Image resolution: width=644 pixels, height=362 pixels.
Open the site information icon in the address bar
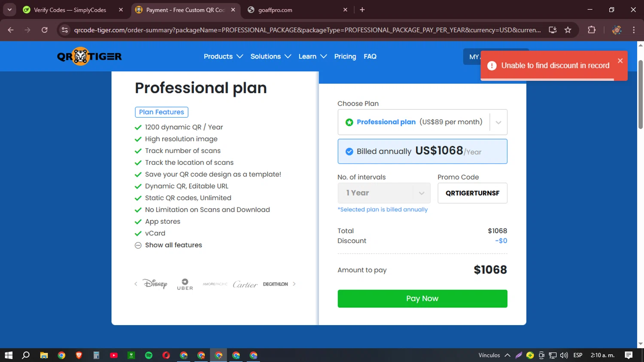point(65,30)
